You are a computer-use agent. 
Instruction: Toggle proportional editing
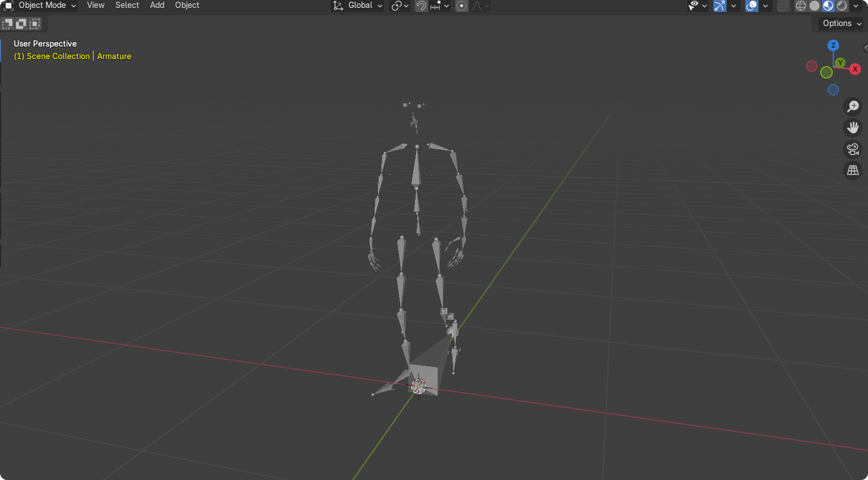pos(461,6)
